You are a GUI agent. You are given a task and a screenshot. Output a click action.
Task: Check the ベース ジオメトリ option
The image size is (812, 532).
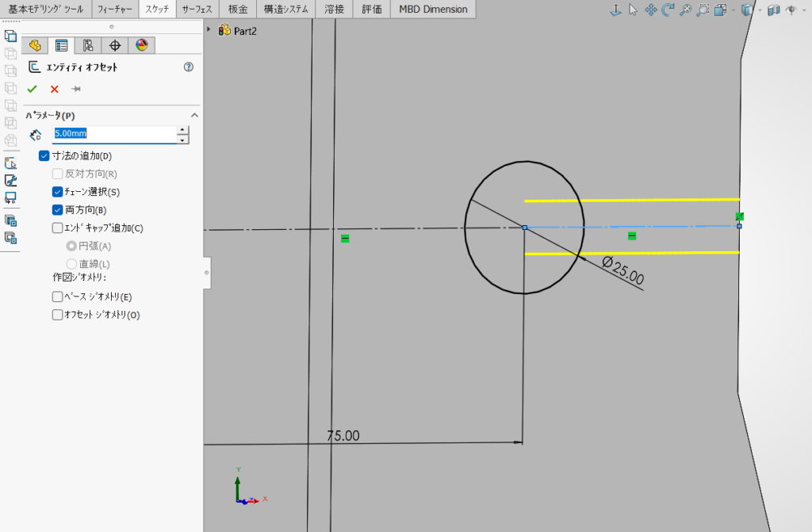pyautogui.click(x=57, y=297)
